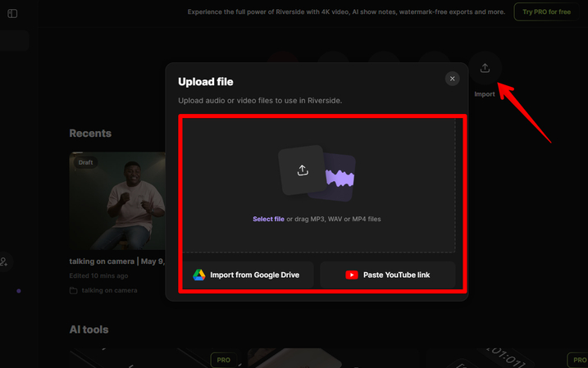Open the Import upload icon

click(x=485, y=68)
